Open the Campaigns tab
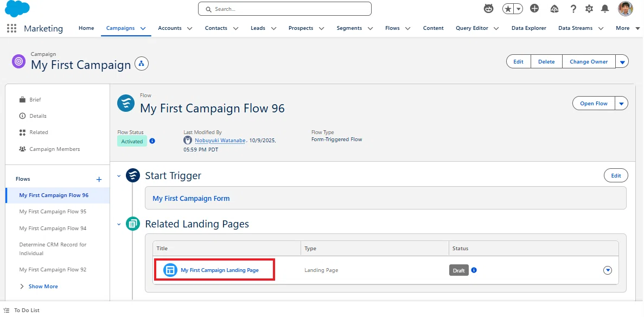The image size is (644, 317). tap(120, 28)
